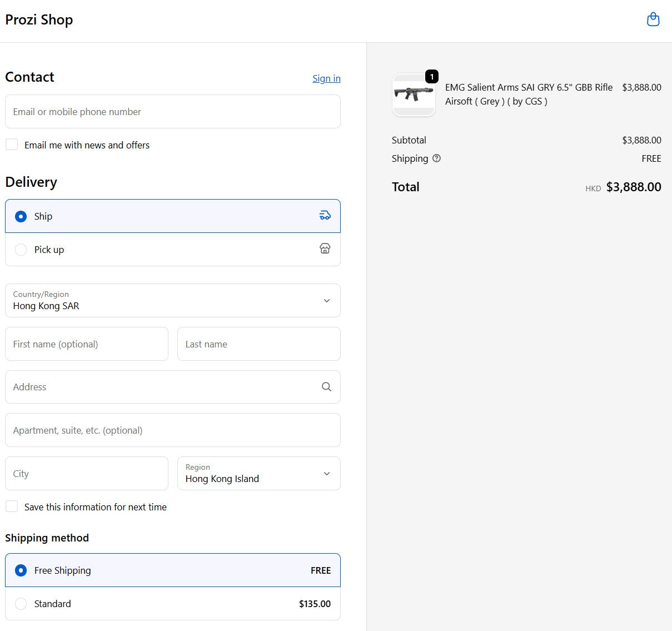Image resolution: width=672 pixels, height=631 pixels.
Task: Enable Email me with news and offers
Action: click(12, 145)
